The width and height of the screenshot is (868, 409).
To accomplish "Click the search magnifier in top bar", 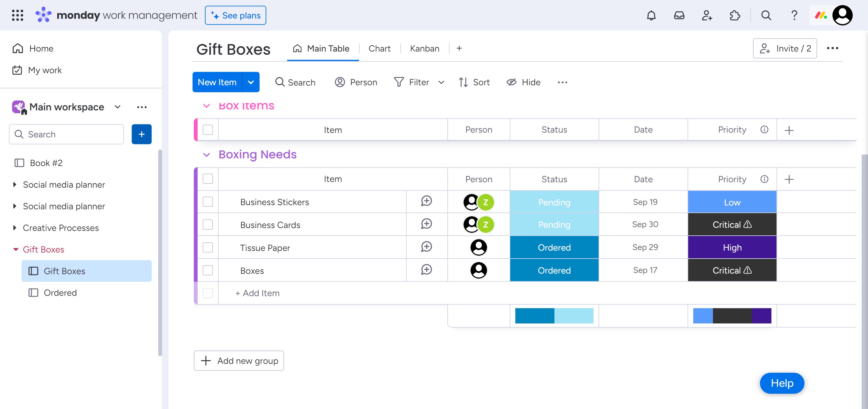I will click(x=766, y=16).
